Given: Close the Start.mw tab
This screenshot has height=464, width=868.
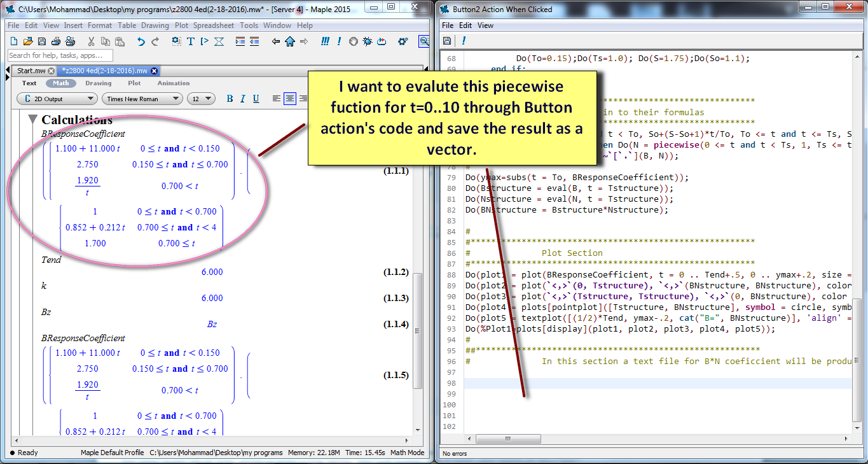Looking at the screenshot, I should [x=51, y=71].
